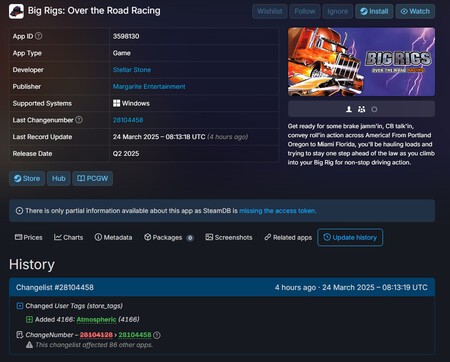Image resolution: width=450 pixels, height=362 pixels.
Task: Click the multi-player category icon
Action: pos(361,109)
